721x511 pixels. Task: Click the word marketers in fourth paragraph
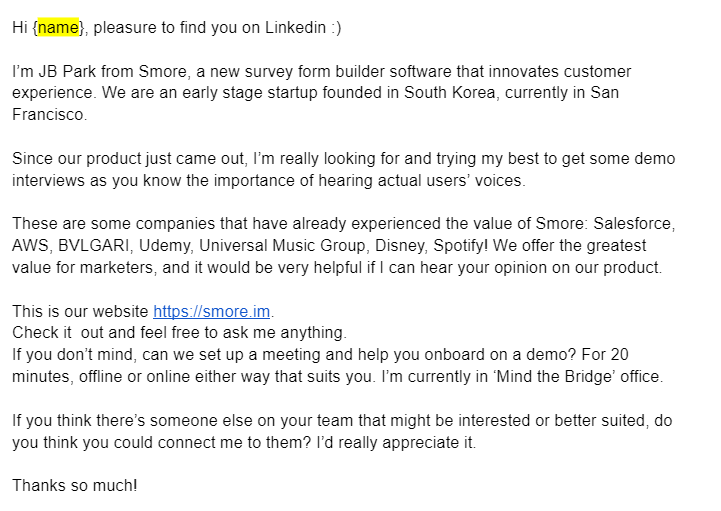118,268
